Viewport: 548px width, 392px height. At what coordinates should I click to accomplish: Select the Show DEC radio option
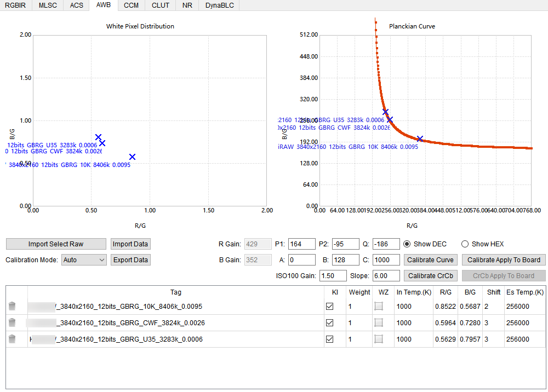coord(407,244)
